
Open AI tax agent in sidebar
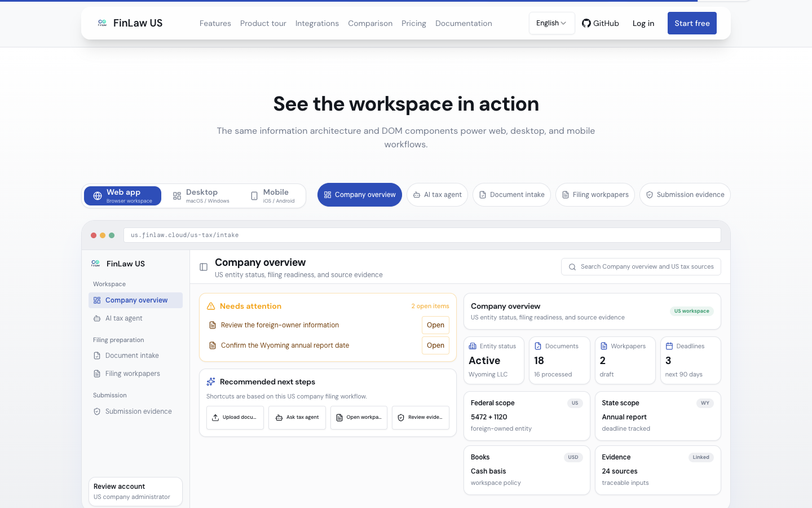click(x=135, y=318)
